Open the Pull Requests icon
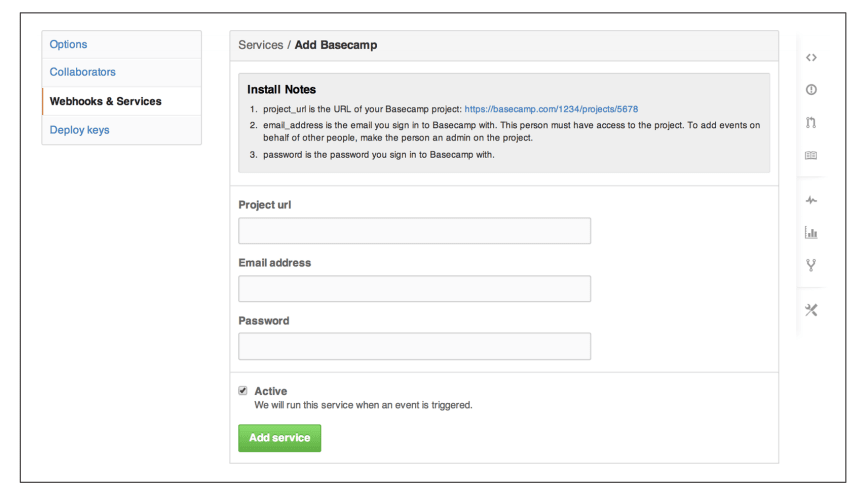Screen dimensions: 851x485 pyautogui.click(x=811, y=123)
